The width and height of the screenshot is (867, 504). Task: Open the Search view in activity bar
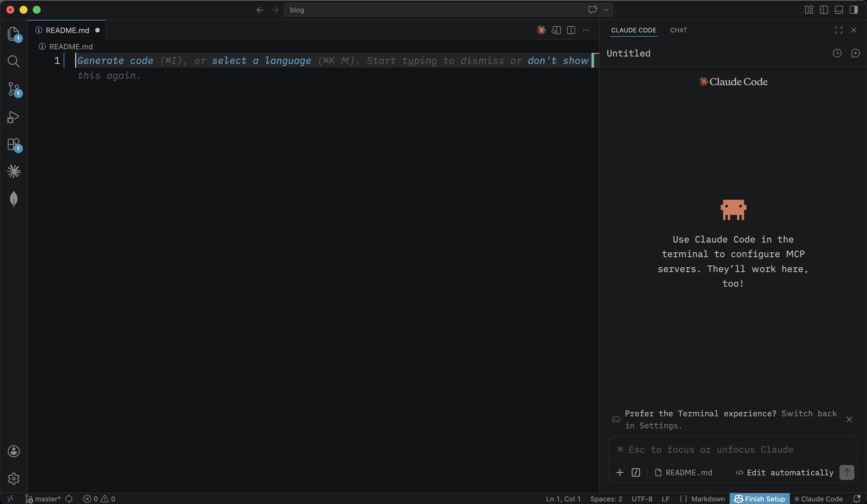pyautogui.click(x=13, y=61)
